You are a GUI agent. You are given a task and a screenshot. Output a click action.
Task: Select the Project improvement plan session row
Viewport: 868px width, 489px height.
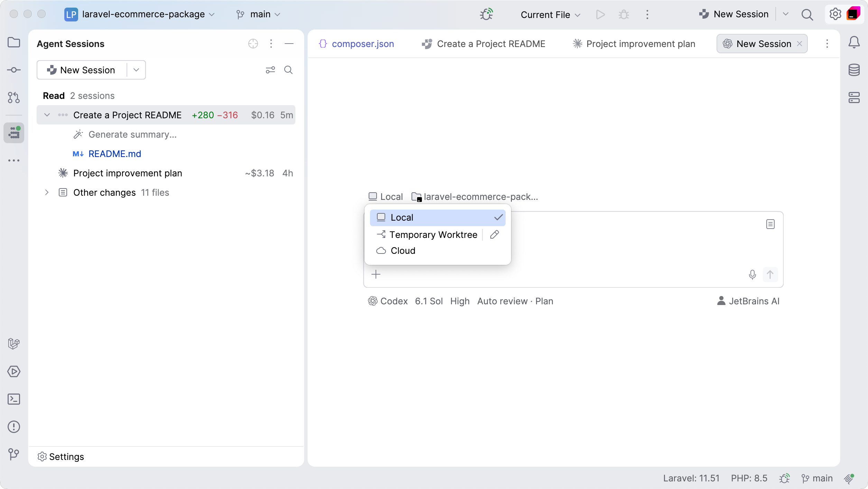pos(166,173)
